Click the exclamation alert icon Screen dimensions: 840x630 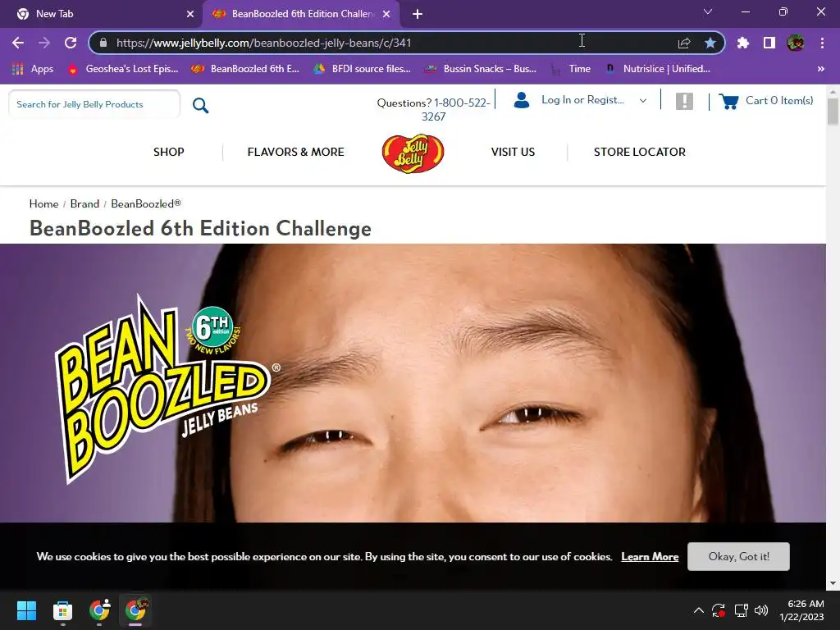684,101
